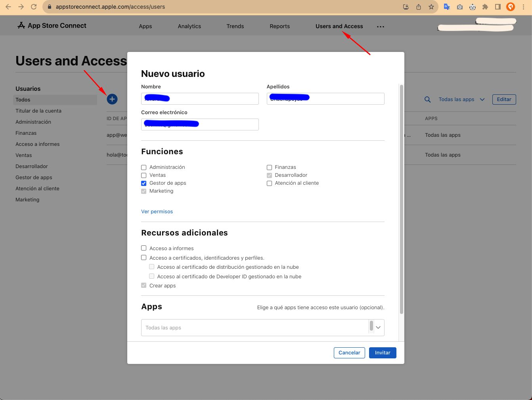Filter by Titular de la cuenta
The height and width of the screenshot is (400, 532).
pos(38,111)
